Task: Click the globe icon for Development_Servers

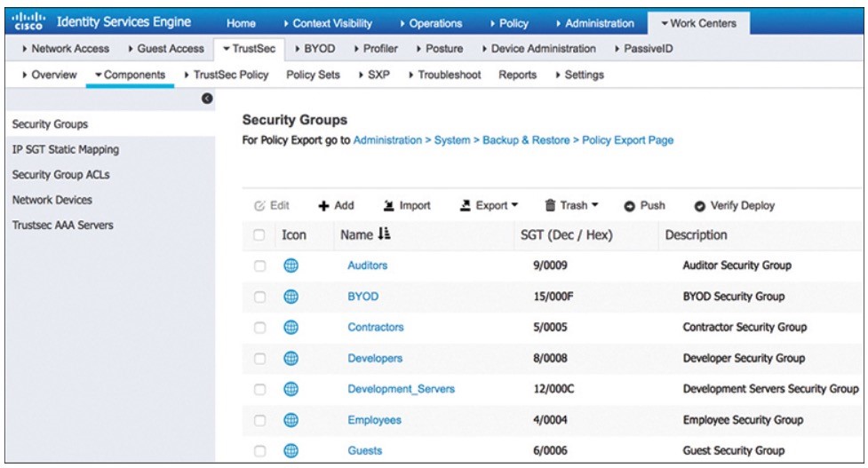Action: click(291, 389)
